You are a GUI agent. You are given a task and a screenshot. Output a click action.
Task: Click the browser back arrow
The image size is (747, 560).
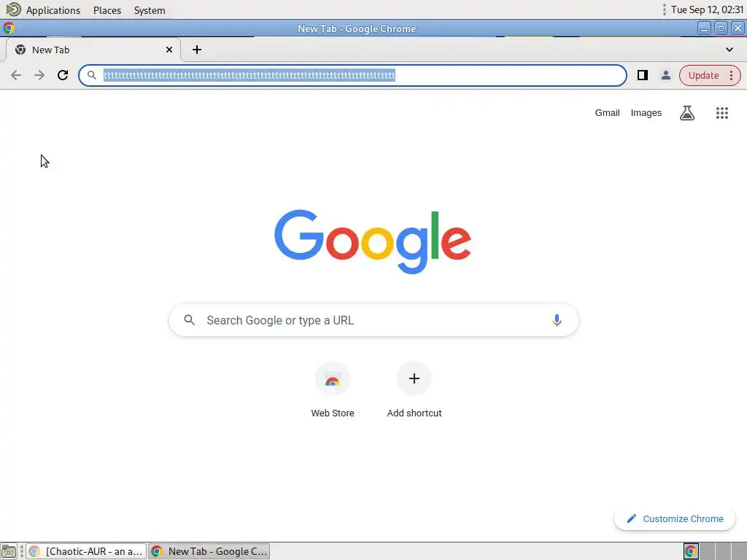coord(16,75)
